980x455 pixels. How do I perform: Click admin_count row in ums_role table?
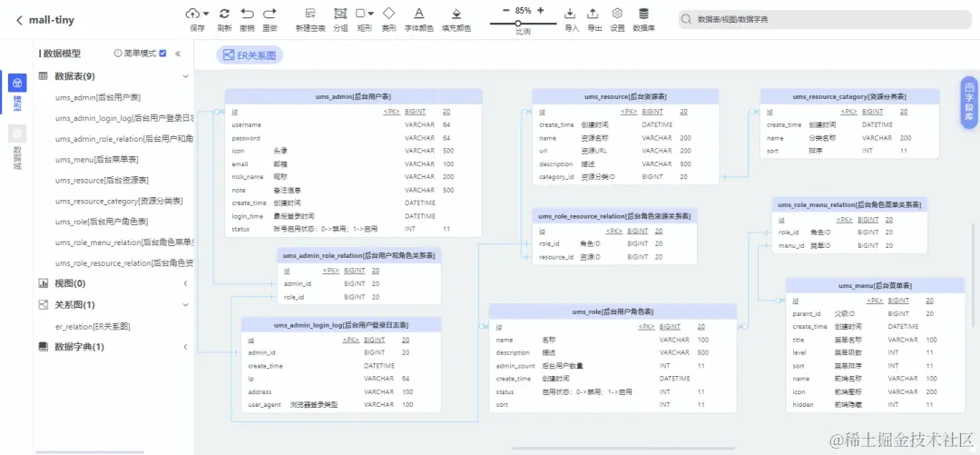(612, 365)
